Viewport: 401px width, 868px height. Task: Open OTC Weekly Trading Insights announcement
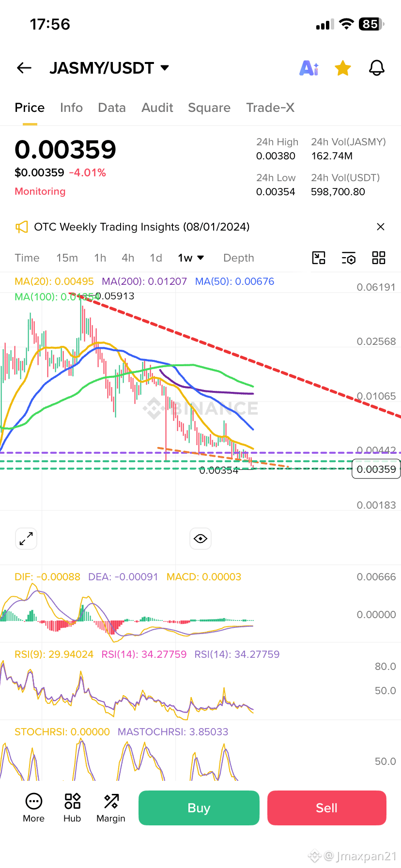142,227
